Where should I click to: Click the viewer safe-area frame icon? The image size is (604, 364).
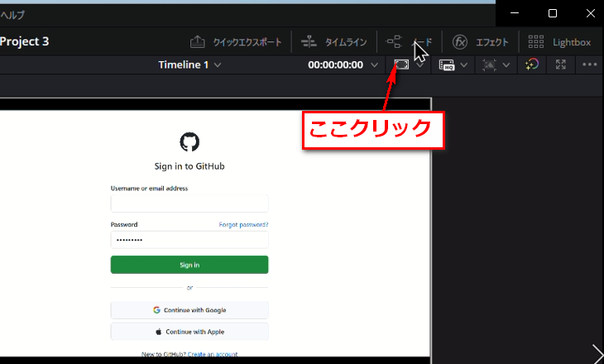402,65
